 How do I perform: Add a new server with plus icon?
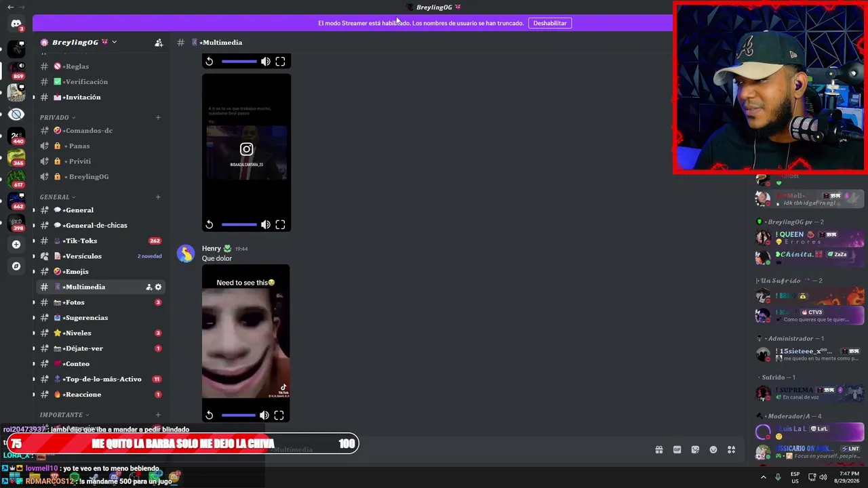click(x=16, y=244)
